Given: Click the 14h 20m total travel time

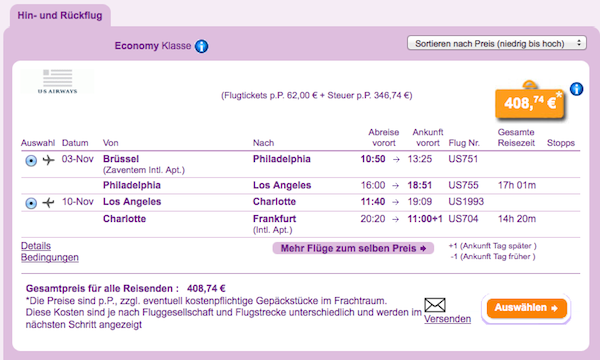Looking at the screenshot, I should click(x=517, y=219).
